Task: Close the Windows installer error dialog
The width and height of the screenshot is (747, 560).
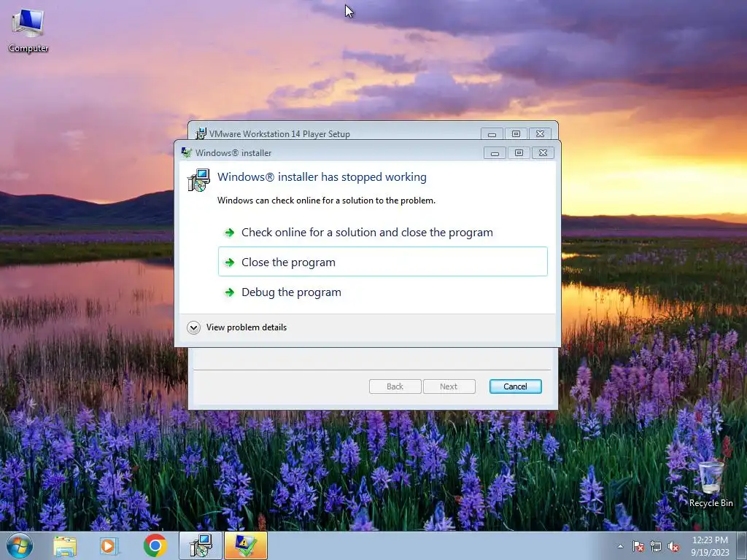Action: [543, 153]
